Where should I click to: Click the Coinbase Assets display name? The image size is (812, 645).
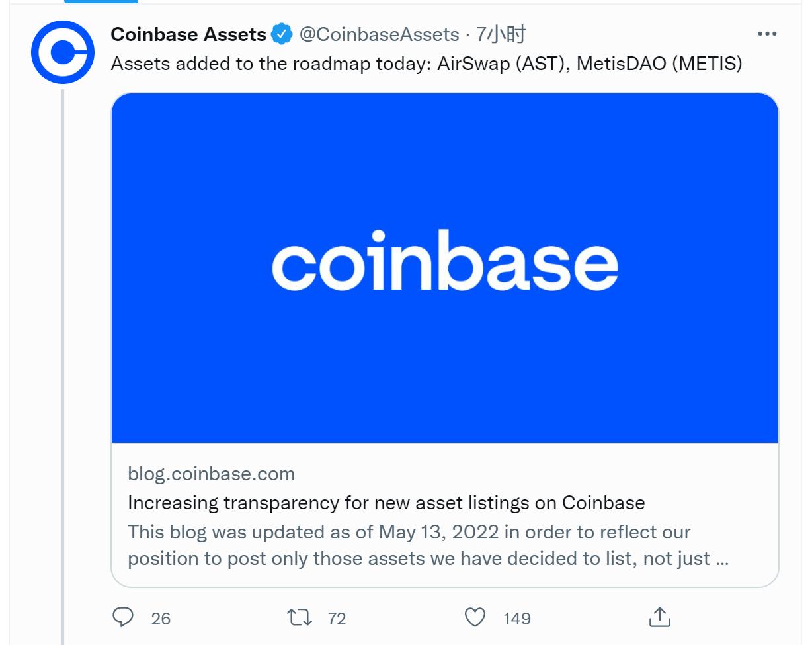tap(188, 34)
